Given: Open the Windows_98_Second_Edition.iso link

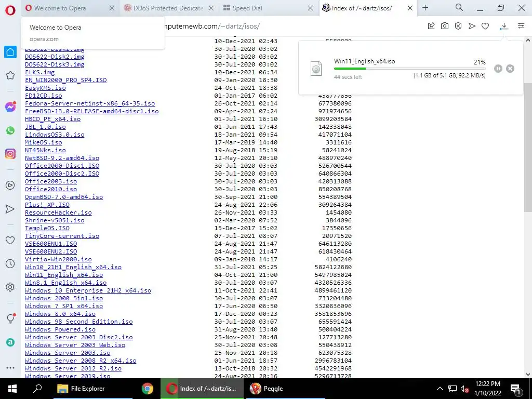Looking at the screenshot, I should coord(79,322).
